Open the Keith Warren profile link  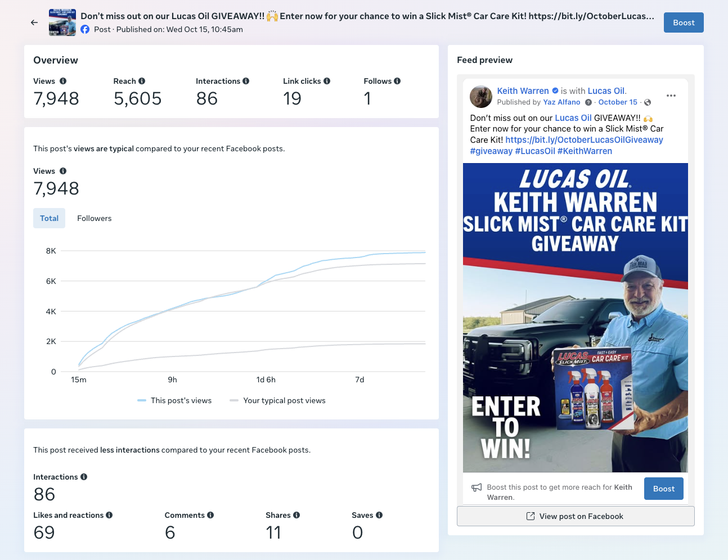pyautogui.click(x=523, y=91)
